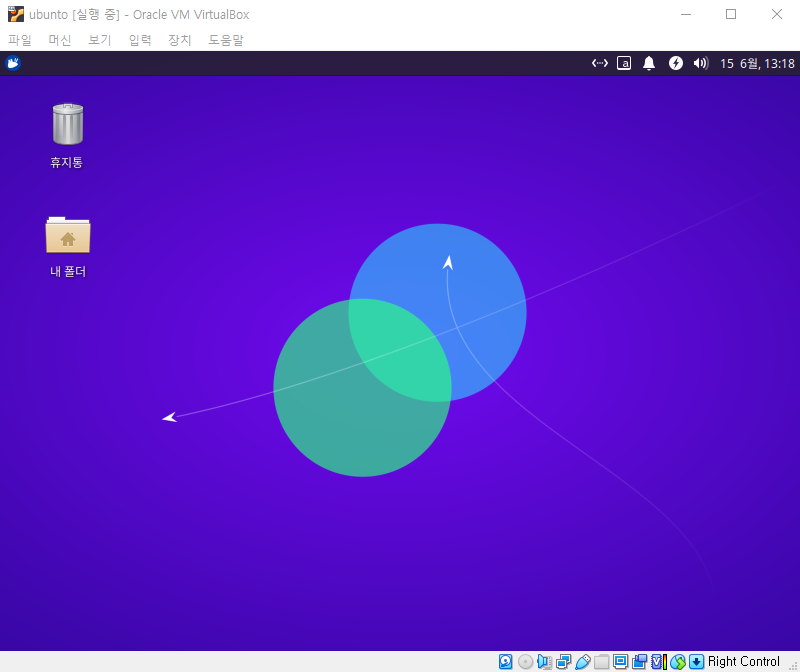Open the 머신 menu
Viewport: 800px width, 672px height.
click(60, 40)
